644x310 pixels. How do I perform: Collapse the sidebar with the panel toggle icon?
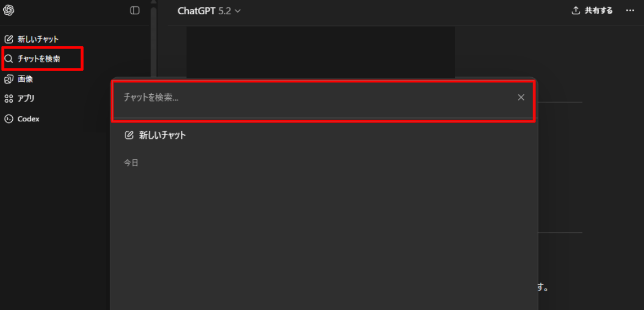pos(135,10)
